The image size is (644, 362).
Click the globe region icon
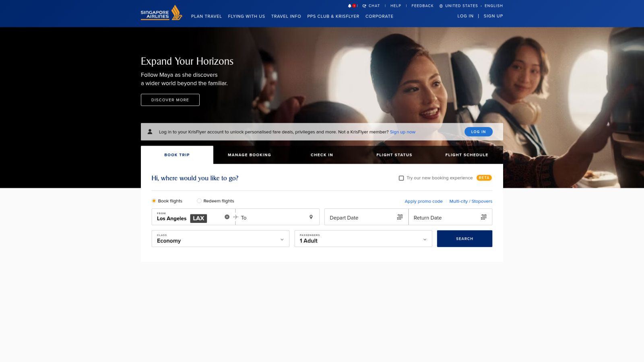[441, 6]
